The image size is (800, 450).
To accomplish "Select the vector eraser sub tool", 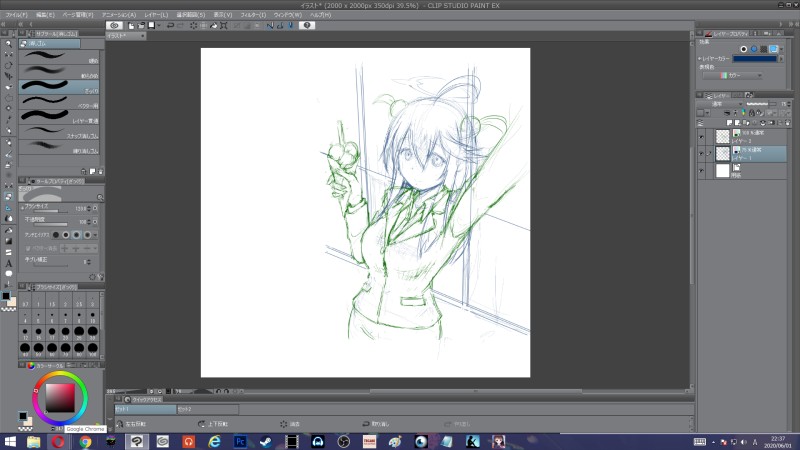I will point(59,102).
